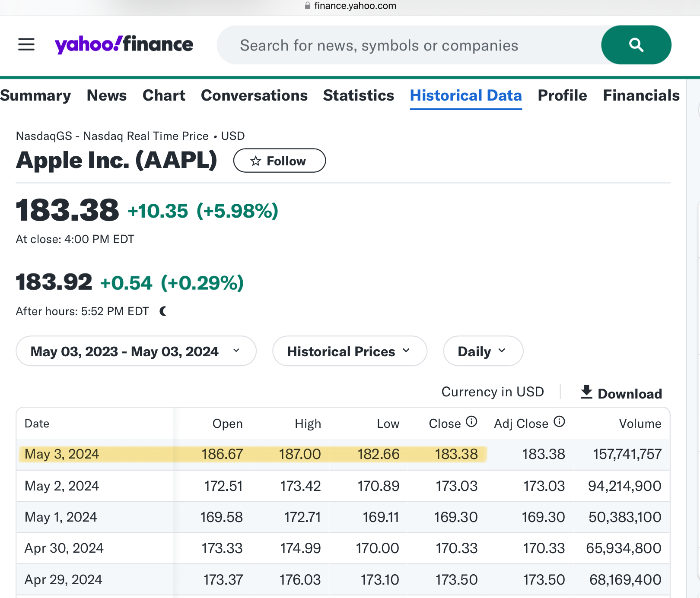Click volume 157,741,757
Screen dimensions: 700x598
tap(627, 454)
